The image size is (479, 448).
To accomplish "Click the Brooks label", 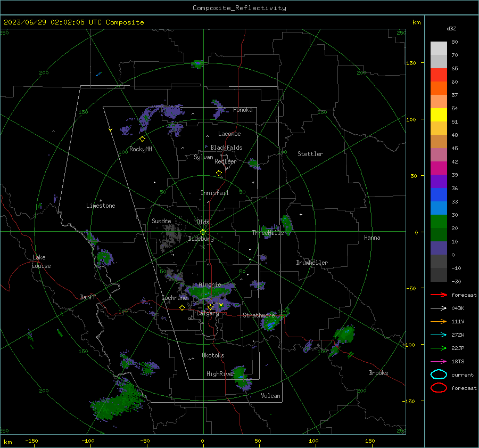I will tap(378, 373).
